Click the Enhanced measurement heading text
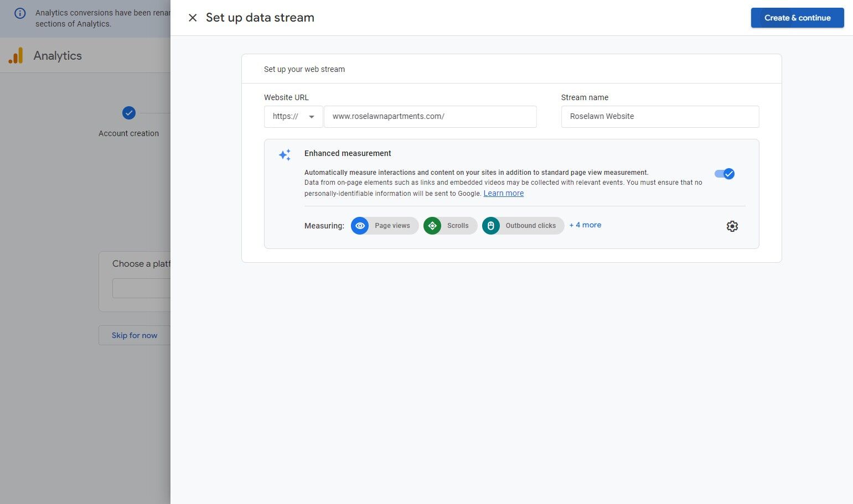 [x=348, y=153]
